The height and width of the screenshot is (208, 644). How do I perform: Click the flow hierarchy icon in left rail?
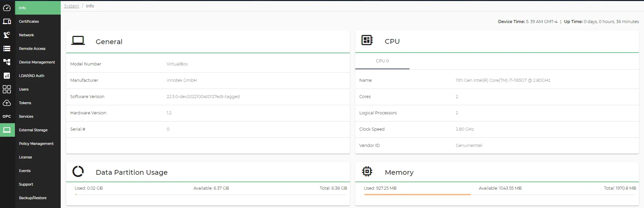pos(7,62)
